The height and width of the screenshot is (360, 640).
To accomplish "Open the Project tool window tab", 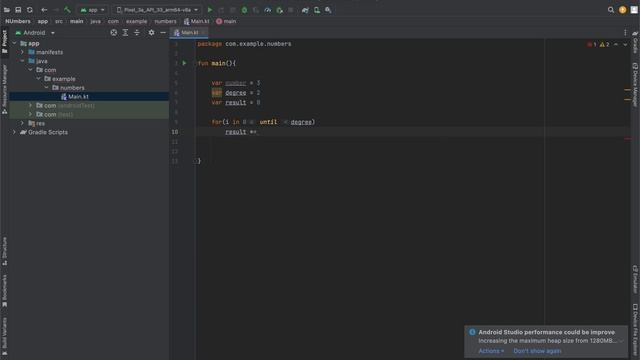I will pos(4,41).
